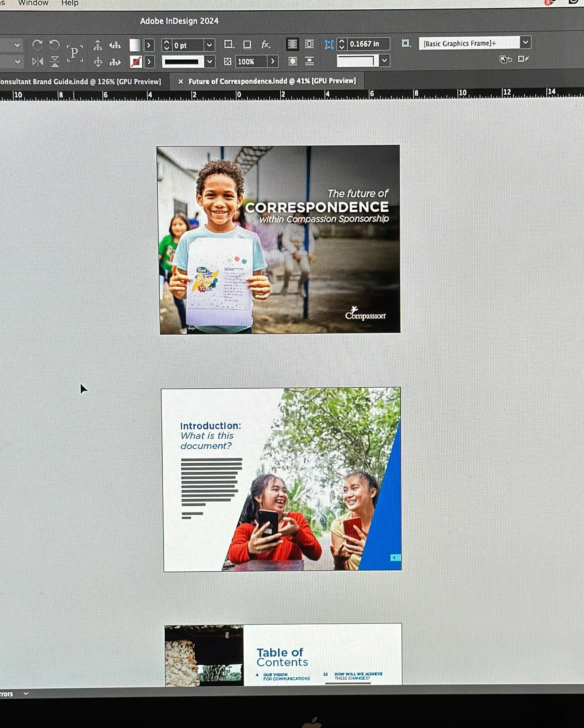Open corner options icon

(229, 44)
